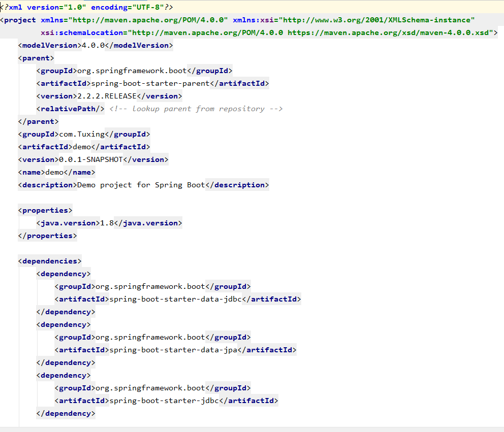This screenshot has height=432, width=504.
Task: Click the relativePath tag
Action: [x=71, y=109]
